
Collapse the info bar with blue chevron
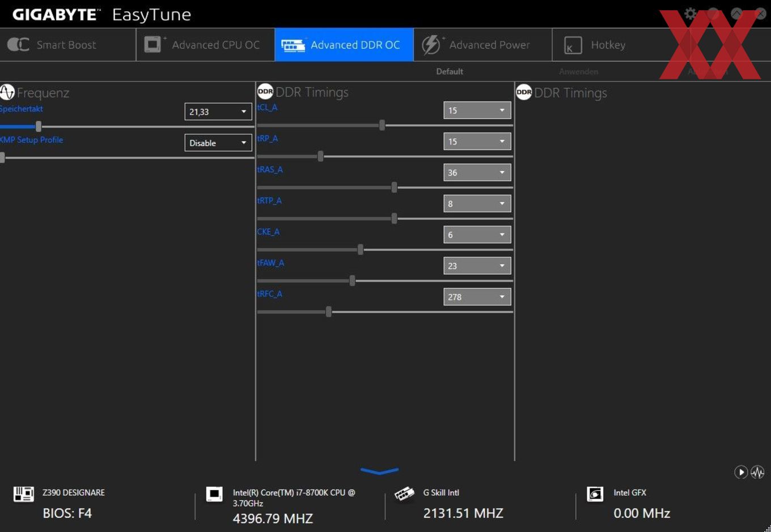coord(379,471)
